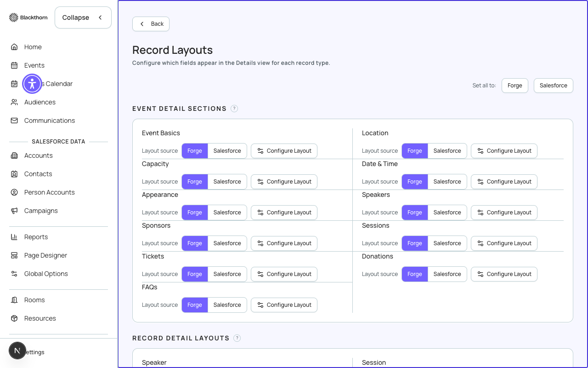Click the round N avatar badge
This screenshot has width=588, height=368.
17,351
